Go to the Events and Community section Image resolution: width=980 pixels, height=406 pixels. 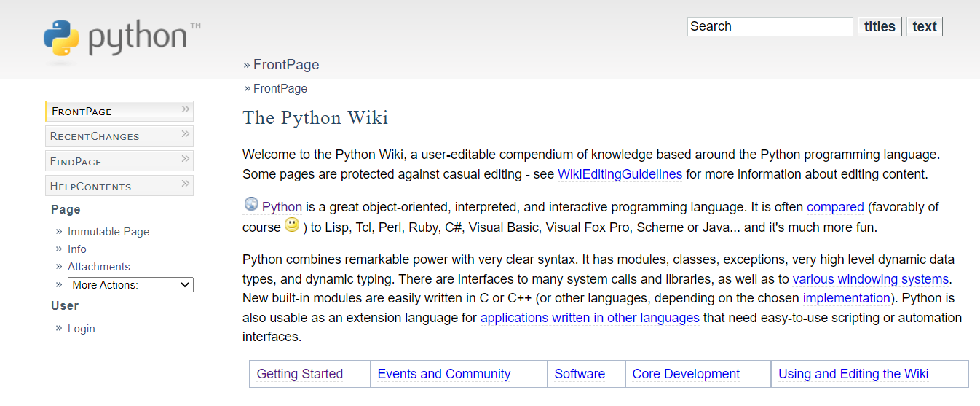[443, 374]
